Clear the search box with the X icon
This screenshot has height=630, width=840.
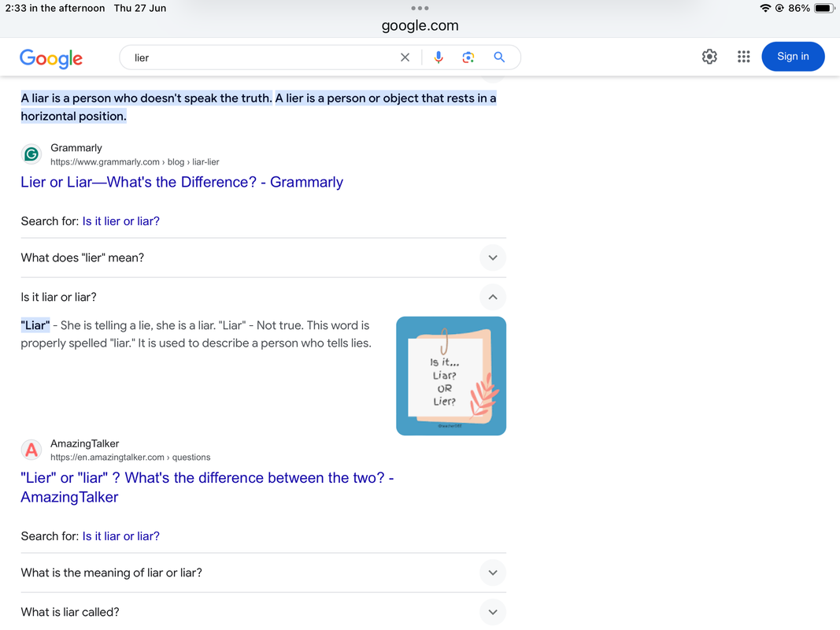point(405,57)
